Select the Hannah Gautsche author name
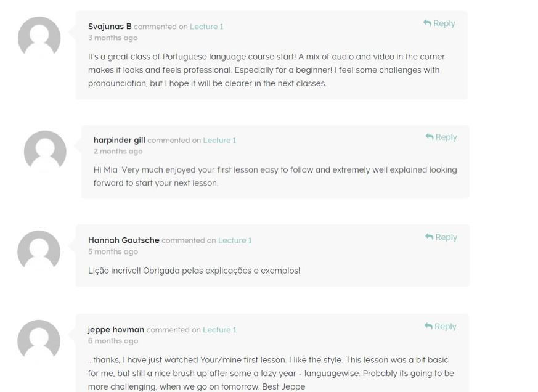Screen dimensions: 538x392 [x=124, y=240]
